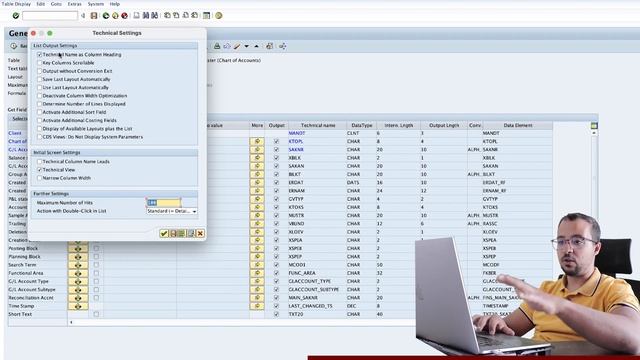640x360 pixels.
Task: Click the green list icon in dialog footer
Action: 182,233
